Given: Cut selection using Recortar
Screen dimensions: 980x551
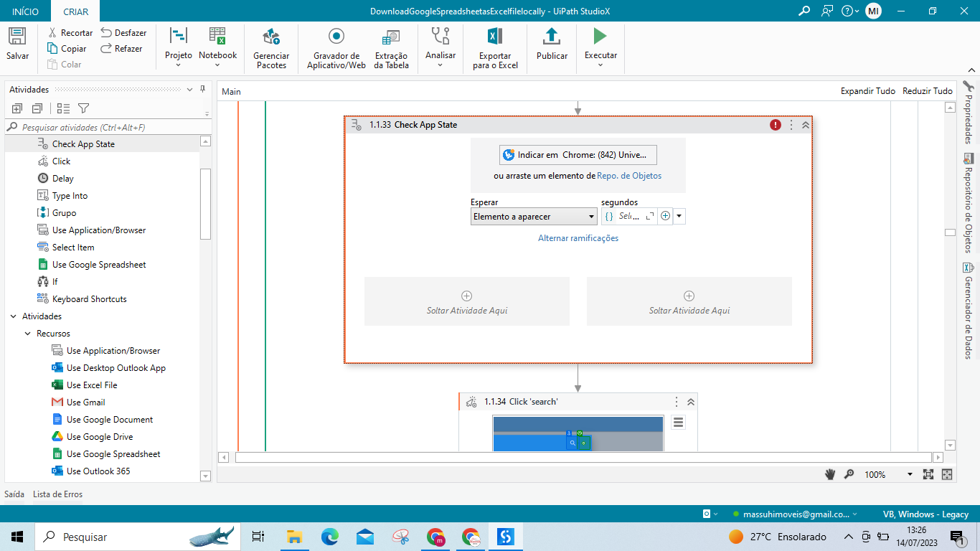Looking at the screenshot, I should tap(70, 33).
